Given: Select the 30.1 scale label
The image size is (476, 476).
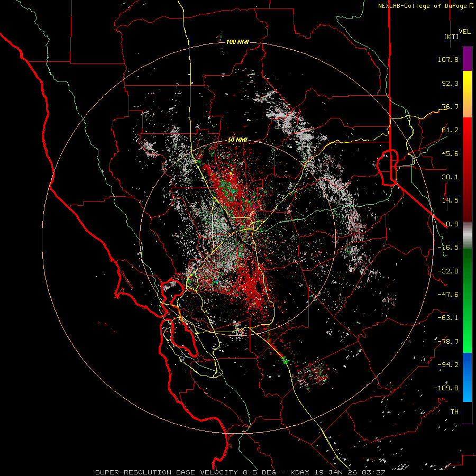Looking at the screenshot, I should [x=450, y=177].
